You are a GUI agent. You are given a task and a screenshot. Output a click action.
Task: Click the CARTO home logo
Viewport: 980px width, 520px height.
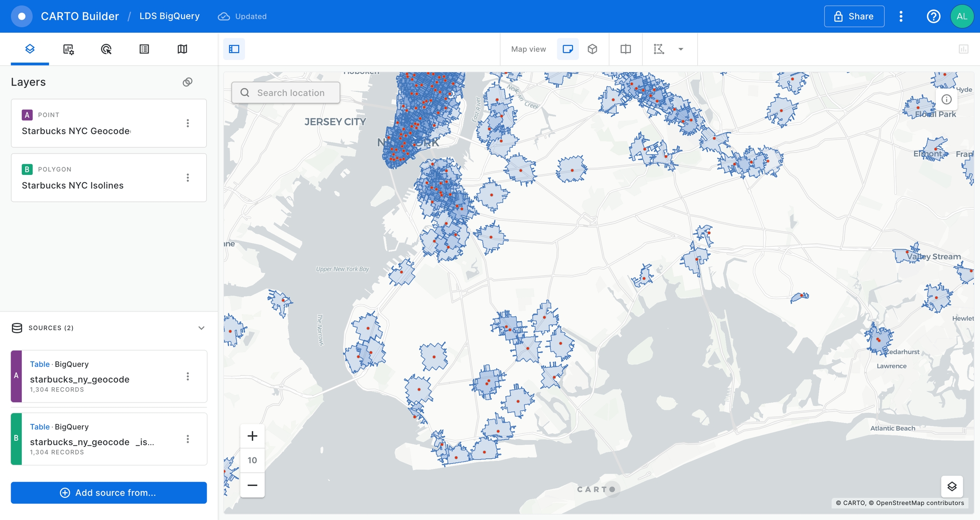(x=22, y=16)
